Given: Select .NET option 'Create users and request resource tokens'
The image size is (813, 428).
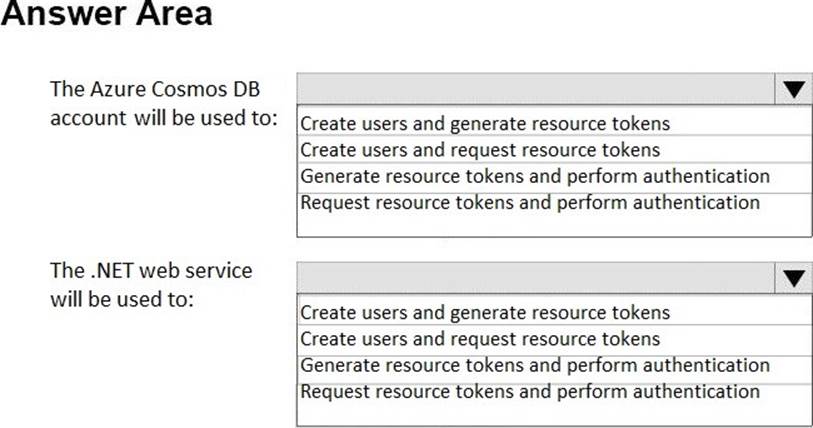Looking at the screenshot, I should (480, 338).
